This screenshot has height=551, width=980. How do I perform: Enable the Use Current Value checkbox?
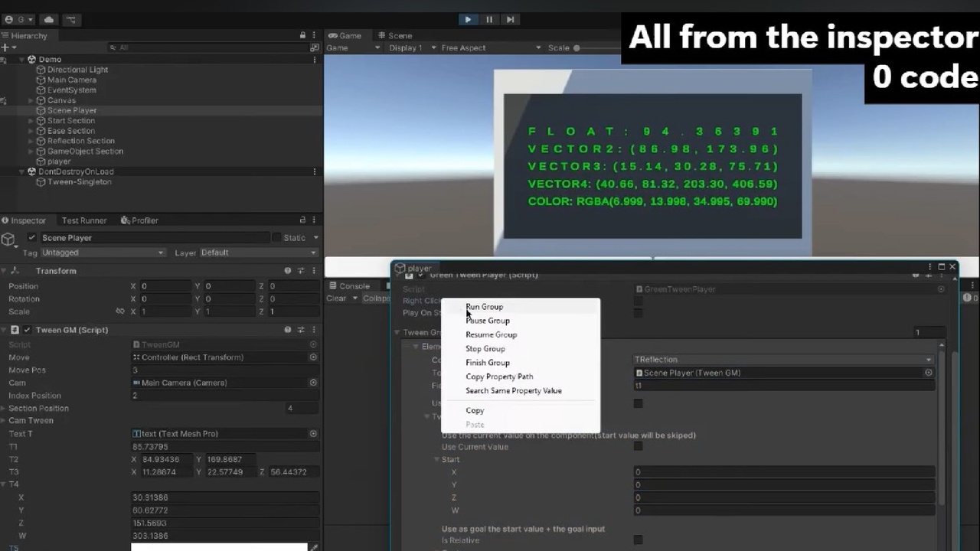point(638,446)
